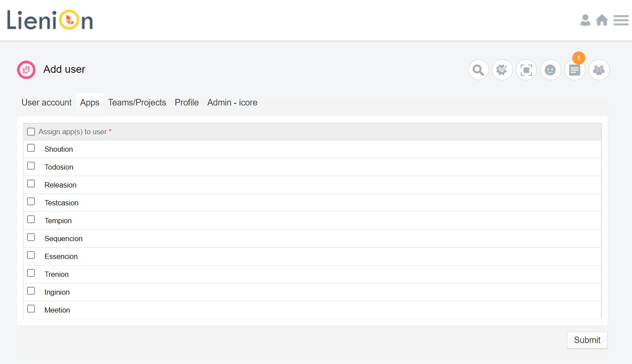Click the smiley face icon
The width and height of the screenshot is (632, 364).
tap(550, 70)
